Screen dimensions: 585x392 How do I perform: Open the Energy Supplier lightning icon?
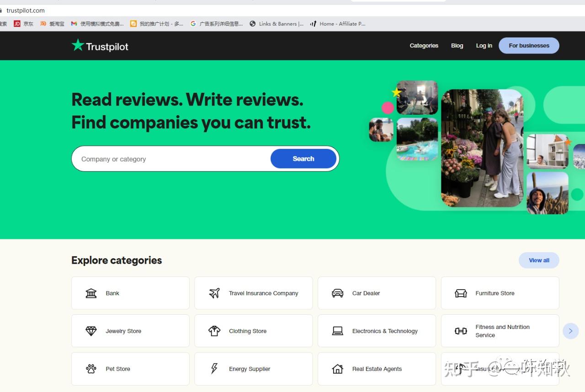214,369
